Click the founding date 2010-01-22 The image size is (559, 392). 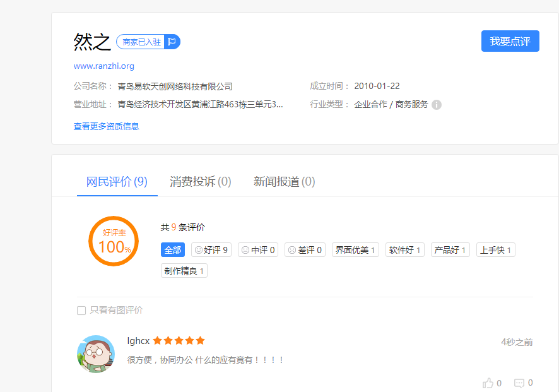coord(377,86)
